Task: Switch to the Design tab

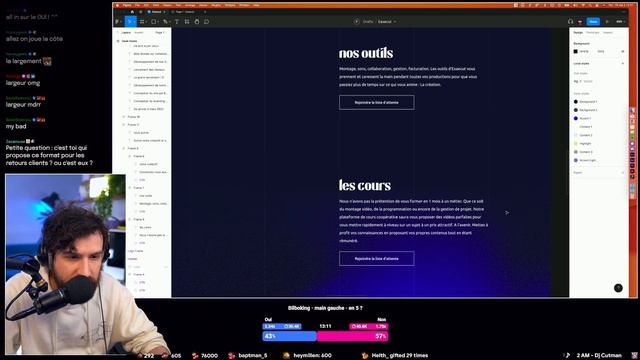Action: pos(578,33)
